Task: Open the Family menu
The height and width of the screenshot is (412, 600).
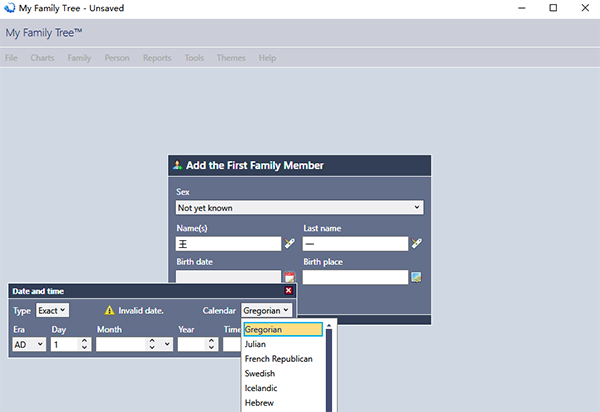Action: click(x=79, y=58)
